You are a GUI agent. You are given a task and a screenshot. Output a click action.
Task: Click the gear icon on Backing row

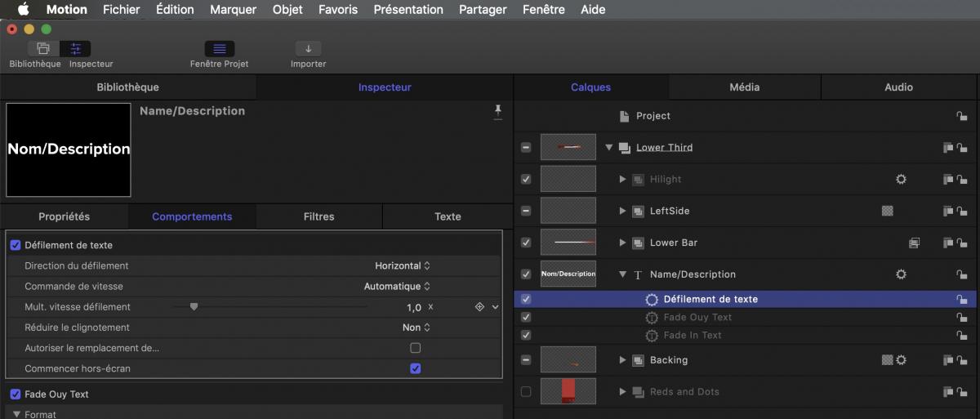901,360
